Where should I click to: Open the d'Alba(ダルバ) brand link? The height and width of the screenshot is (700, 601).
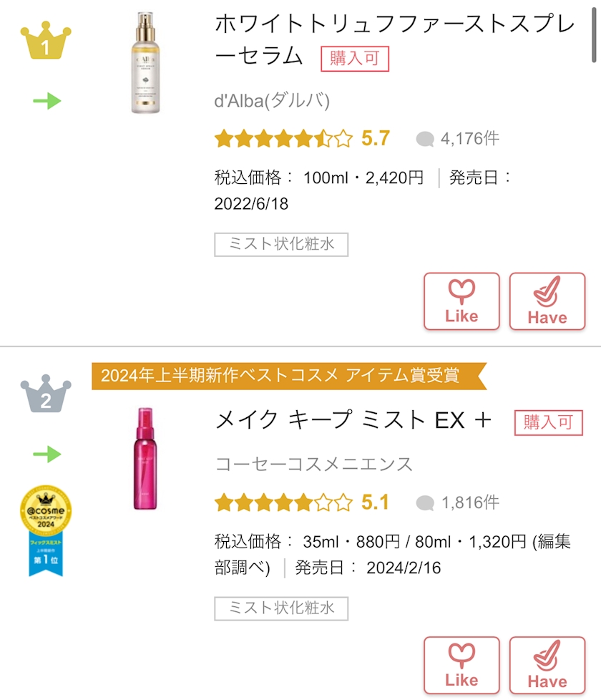[272, 101]
